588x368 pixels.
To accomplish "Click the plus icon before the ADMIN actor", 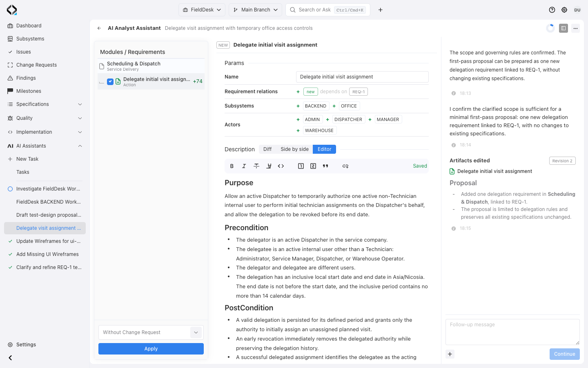I will [298, 119].
